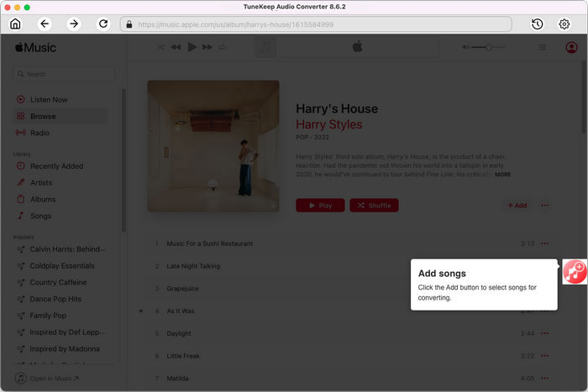The image size is (588, 392).
Task: Click the red Add songs floating button
Action: click(575, 271)
